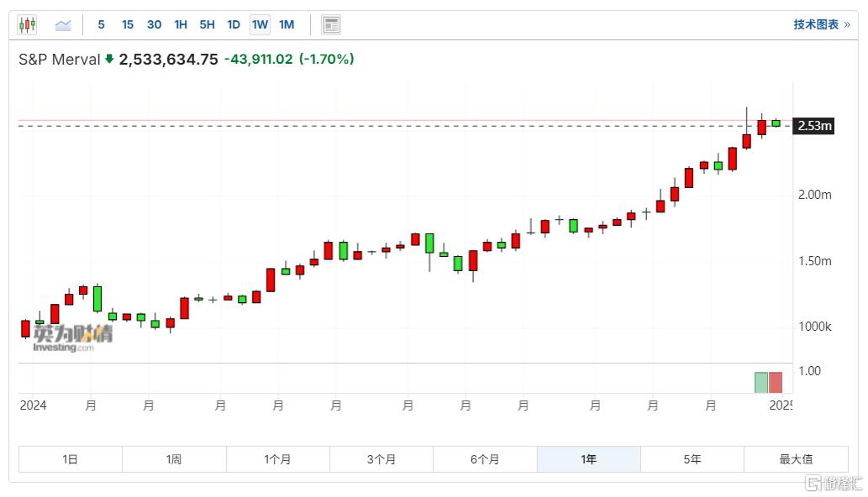The width and height of the screenshot is (868, 497).
Task: Switch to the area chart type icon
Action: click(63, 25)
